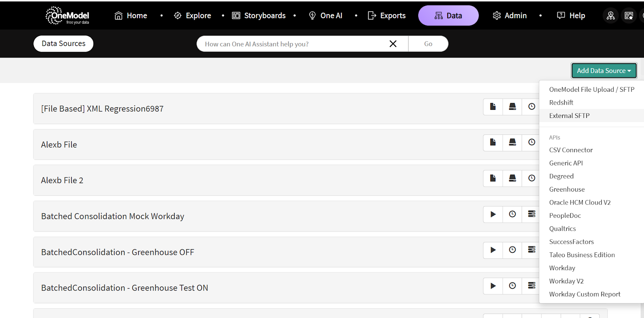
Task: Click the user hierarchy icon in header
Action: tap(611, 16)
